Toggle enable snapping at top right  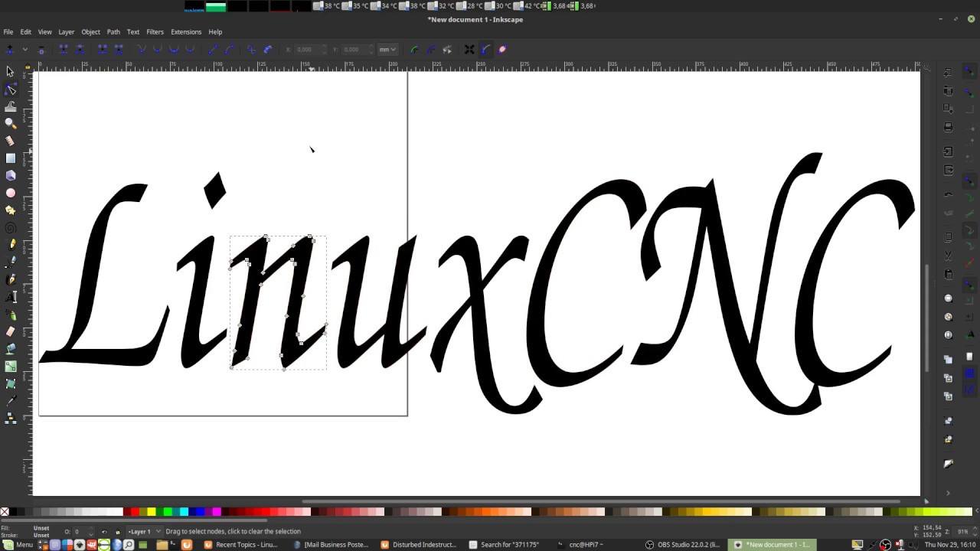(x=969, y=72)
